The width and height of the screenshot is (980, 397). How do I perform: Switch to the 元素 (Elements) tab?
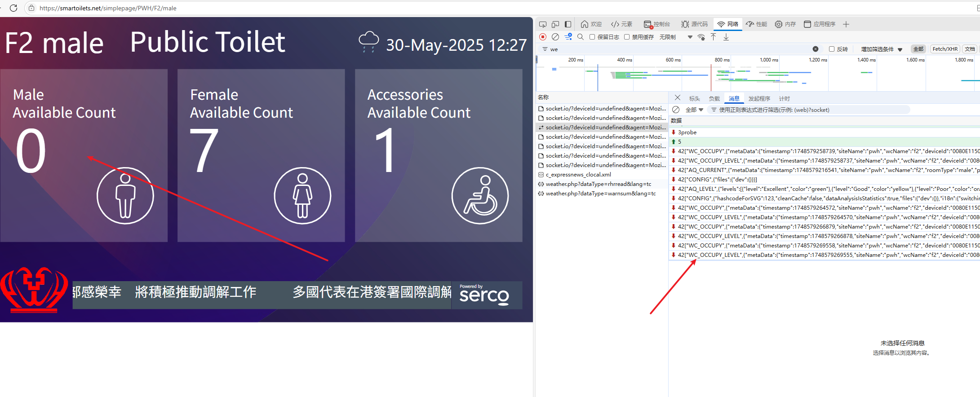coord(622,24)
